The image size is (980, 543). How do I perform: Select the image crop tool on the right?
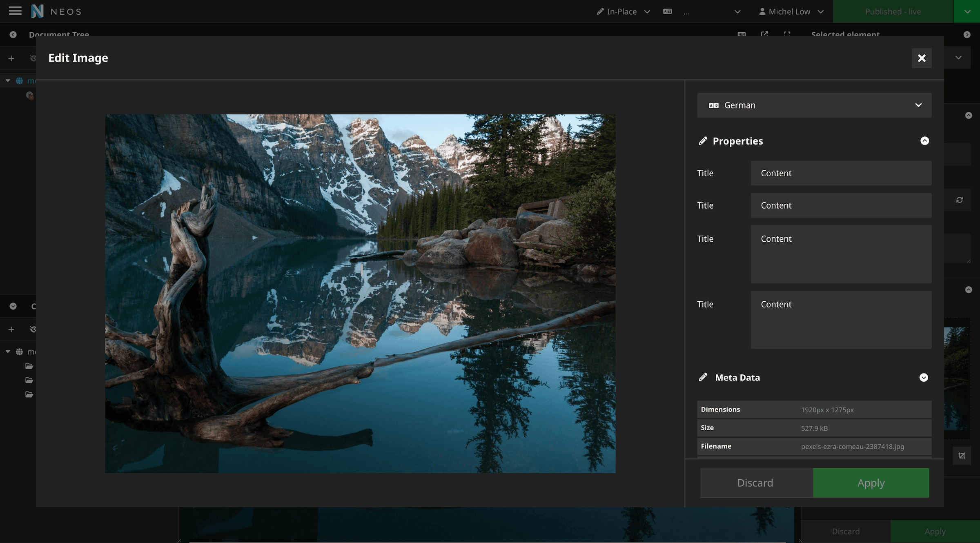(962, 456)
